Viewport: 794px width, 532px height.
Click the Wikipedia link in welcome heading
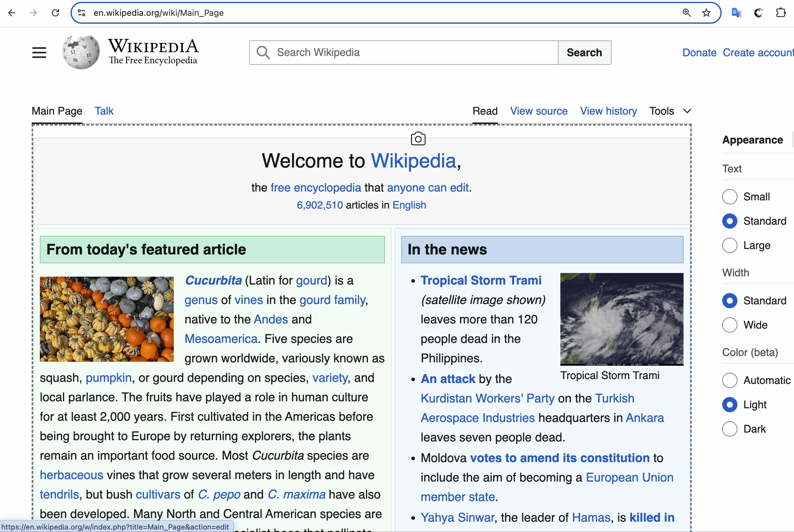413,161
